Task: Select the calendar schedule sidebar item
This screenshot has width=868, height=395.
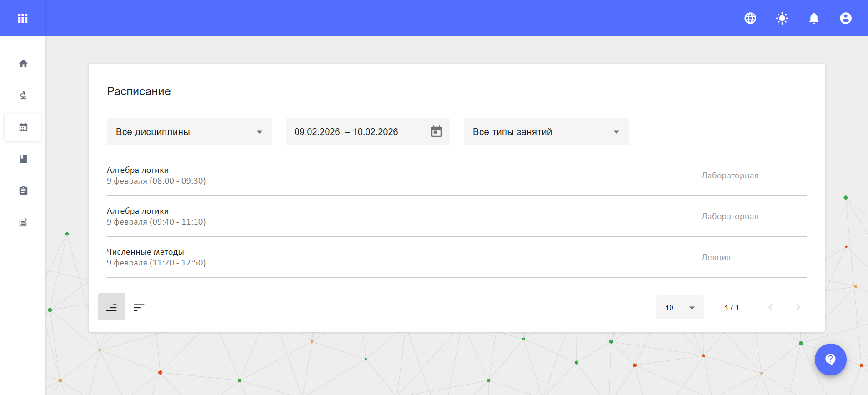Action: (x=23, y=127)
